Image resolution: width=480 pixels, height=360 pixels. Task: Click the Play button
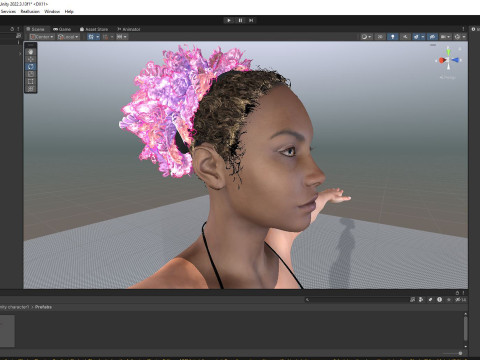[x=229, y=20]
